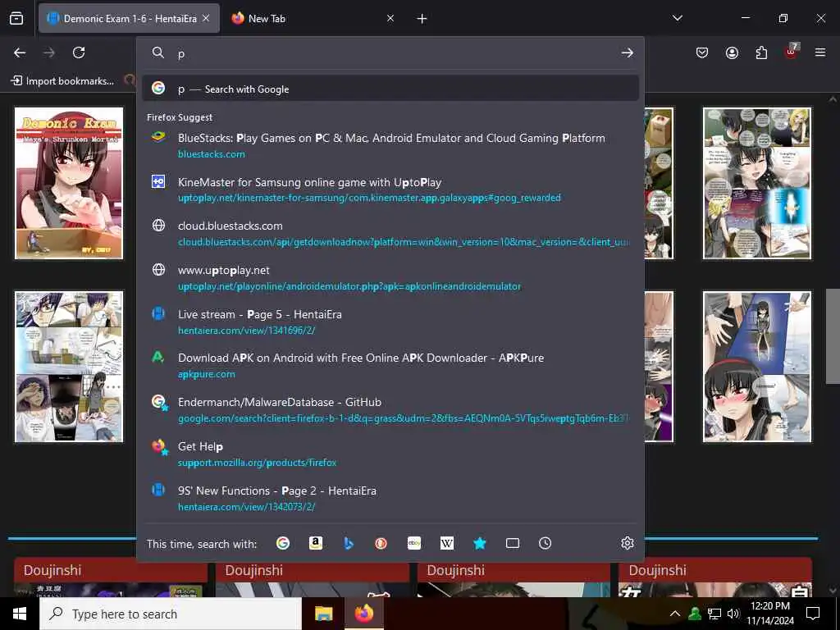Search this time with Amazon
840x630 pixels.
(x=316, y=543)
